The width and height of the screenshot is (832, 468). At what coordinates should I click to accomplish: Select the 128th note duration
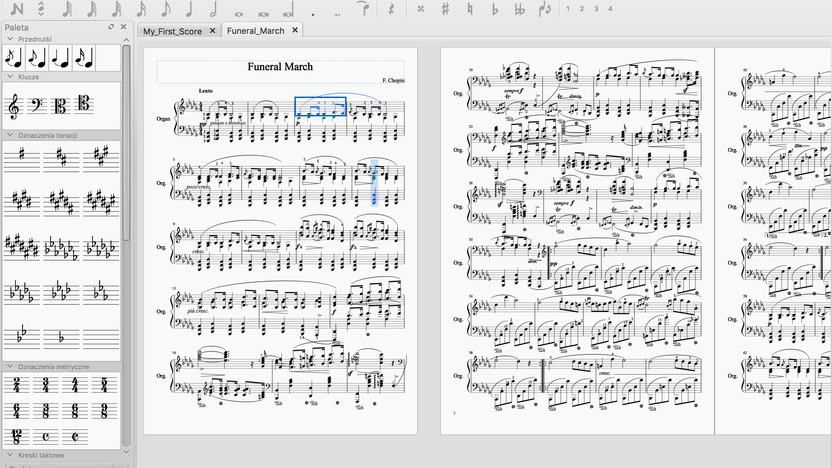67,8
